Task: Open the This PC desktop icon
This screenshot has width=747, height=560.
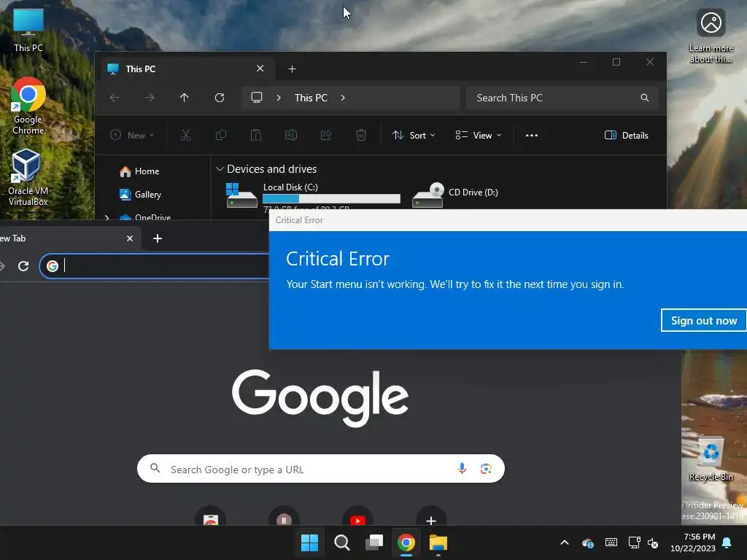Action: pos(28,30)
